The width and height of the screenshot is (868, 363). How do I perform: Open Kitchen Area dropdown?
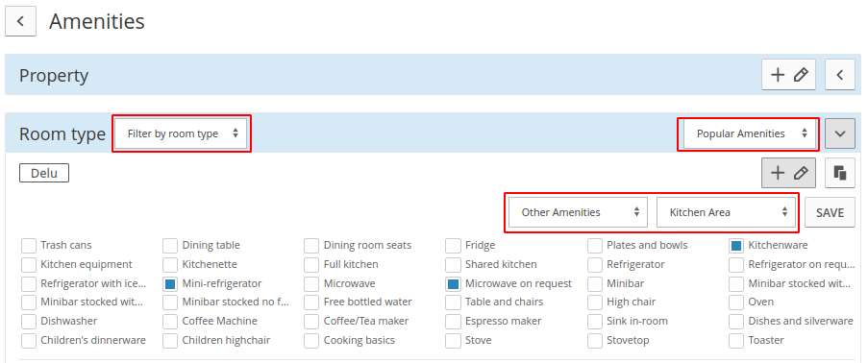pyautogui.click(x=726, y=212)
